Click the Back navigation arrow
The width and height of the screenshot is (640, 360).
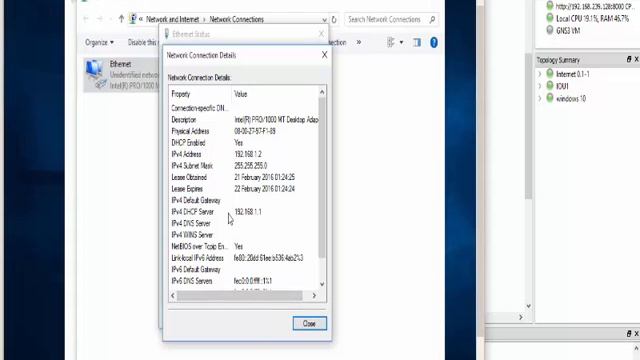[86, 19]
